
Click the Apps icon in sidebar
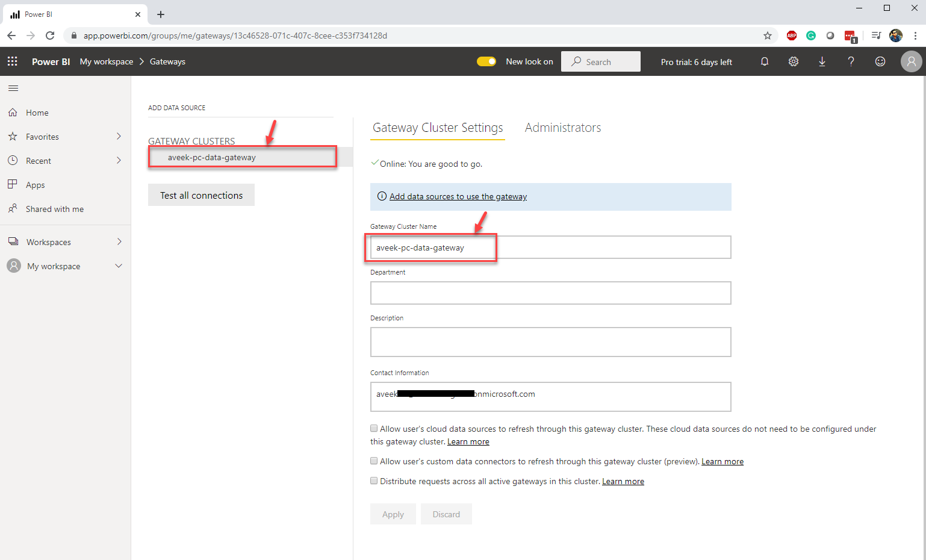click(x=13, y=184)
